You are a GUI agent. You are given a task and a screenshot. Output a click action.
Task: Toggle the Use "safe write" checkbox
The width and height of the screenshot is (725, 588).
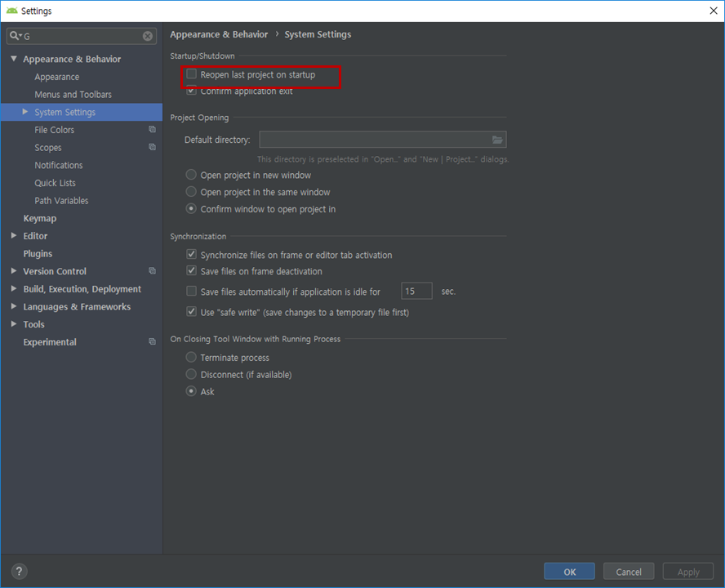pyautogui.click(x=191, y=312)
